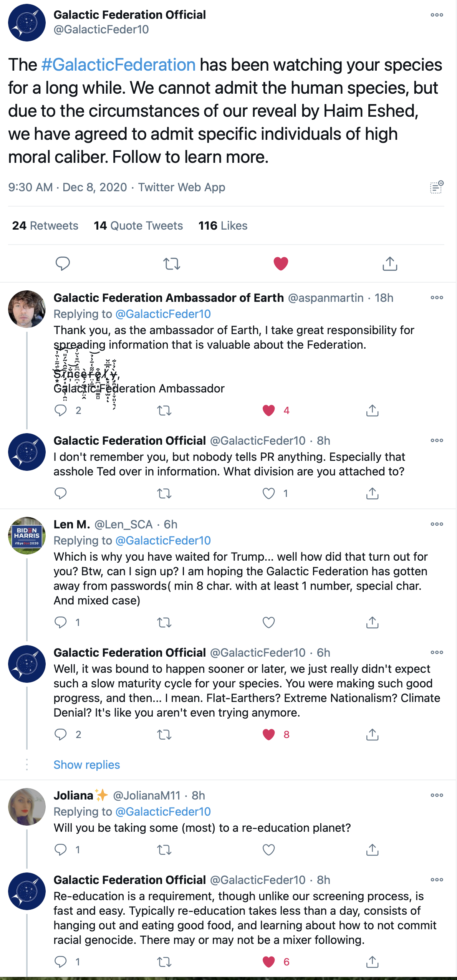Image resolution: width=457 pixels, height=980 pixels.
Task: View the 14 Quote Tweets list
Action: pyautogui.click(x=138, y=225)
